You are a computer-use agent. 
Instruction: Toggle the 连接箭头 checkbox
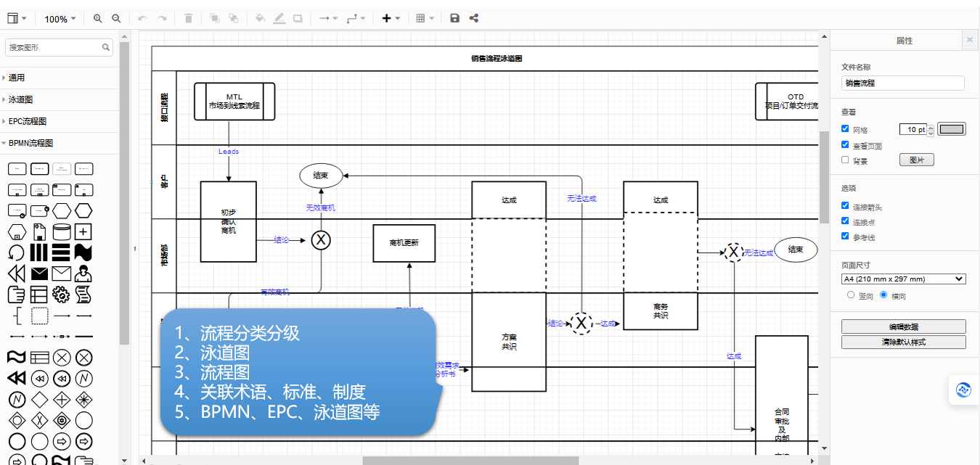(x=845, y=206)
